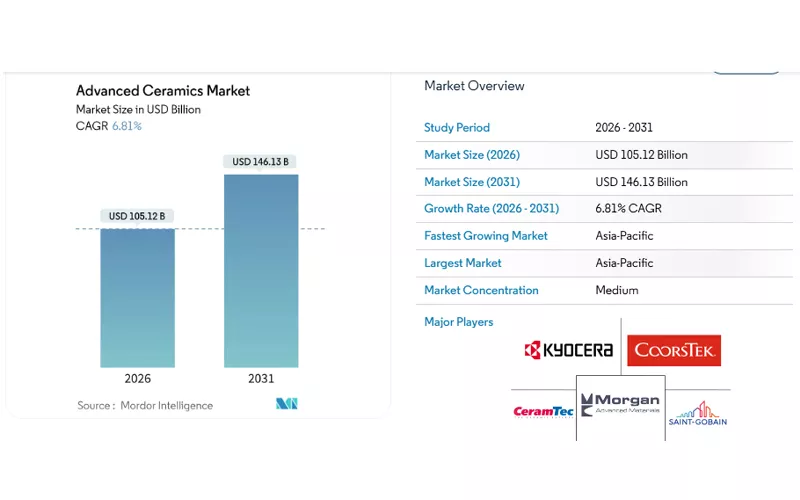Click the USD 105.12 B bar label

[138, 216]
